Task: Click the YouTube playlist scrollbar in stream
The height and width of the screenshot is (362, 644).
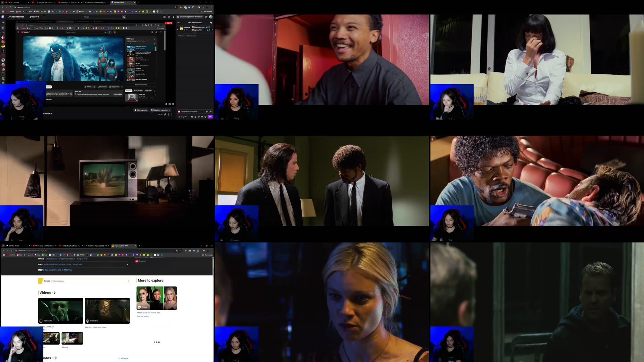Action: pyautogui.click(x=156, y=49)
